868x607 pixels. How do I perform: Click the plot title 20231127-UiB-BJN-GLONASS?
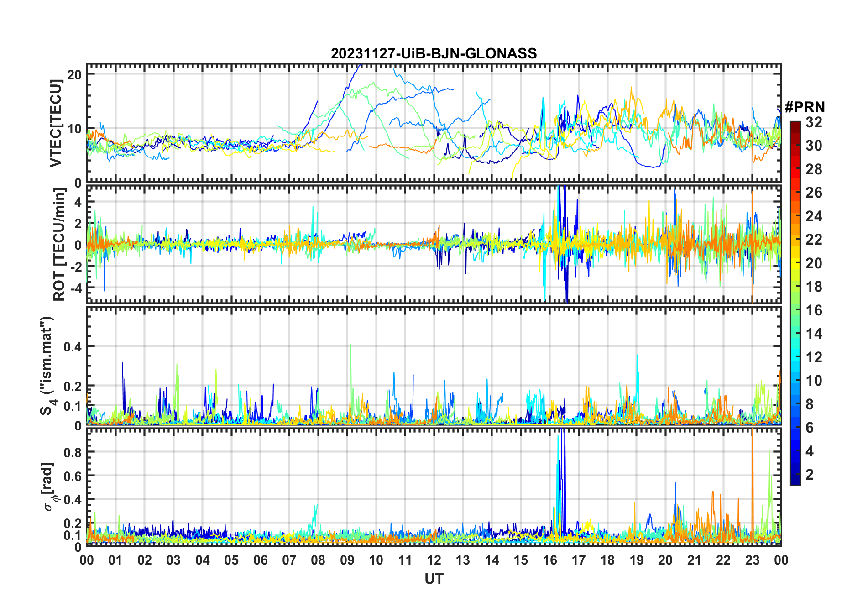click(434, 53)
